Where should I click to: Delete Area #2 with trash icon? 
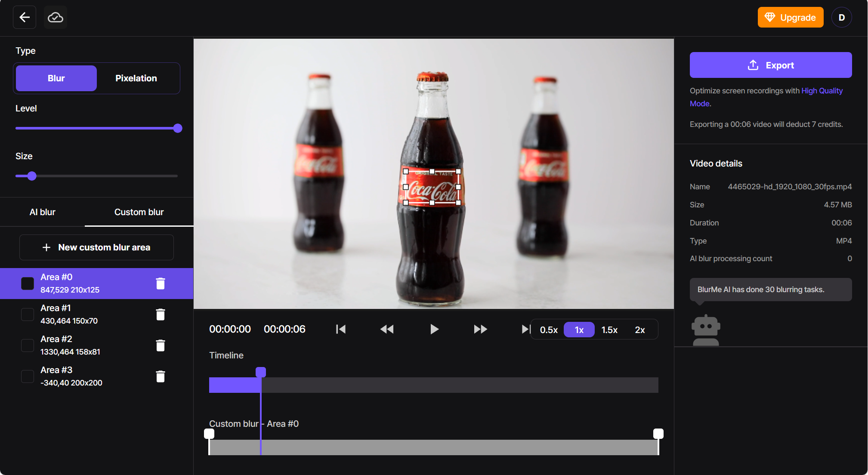161,345
